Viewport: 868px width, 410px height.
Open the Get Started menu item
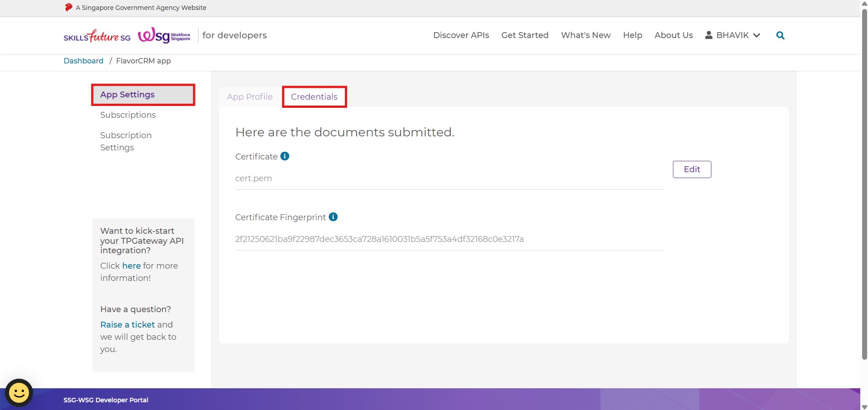coord(525,35)
